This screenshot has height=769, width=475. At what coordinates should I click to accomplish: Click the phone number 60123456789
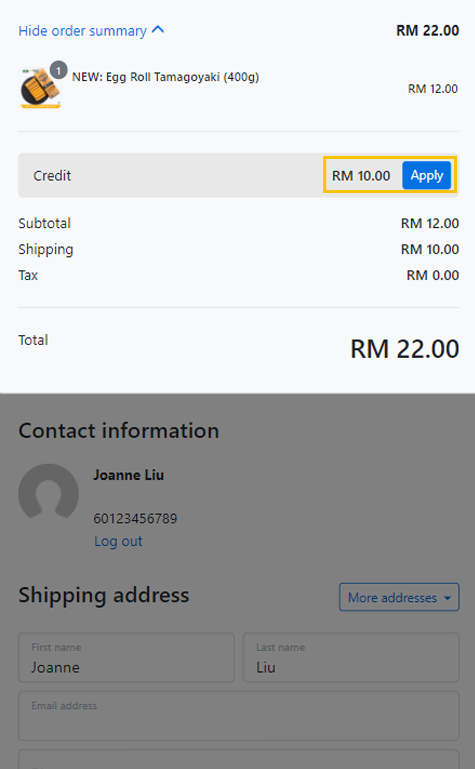[135, 518]
